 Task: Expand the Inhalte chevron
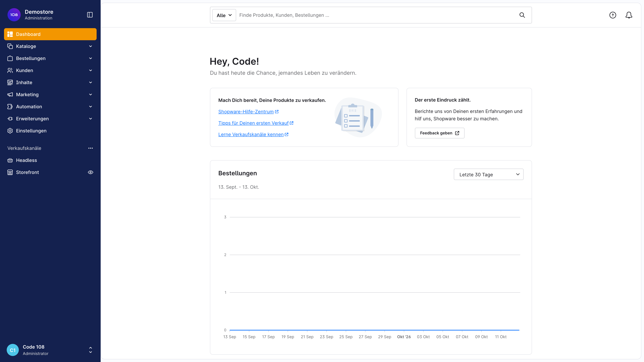click(x=91, y=82)
